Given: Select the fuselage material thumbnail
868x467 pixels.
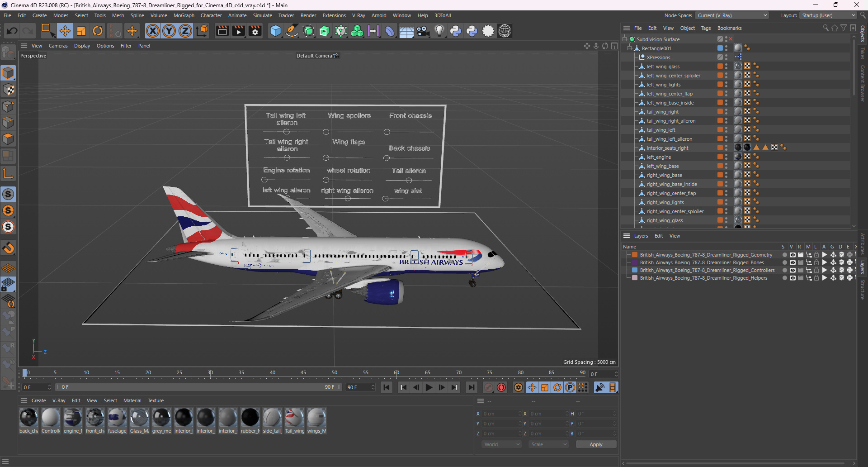Looking at the screenshot, I should click(117, 417).
